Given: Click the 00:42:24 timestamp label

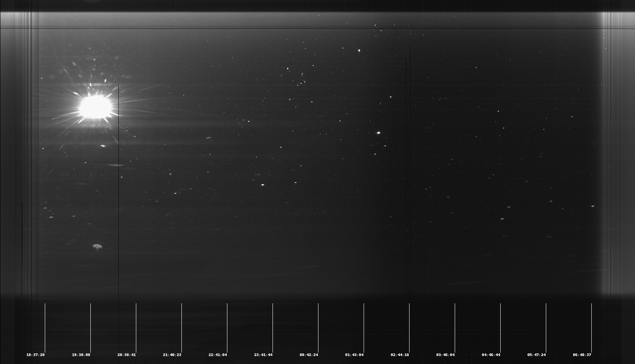Looking at the screenshot, I should pyautogui.click(x=309, y=355).
